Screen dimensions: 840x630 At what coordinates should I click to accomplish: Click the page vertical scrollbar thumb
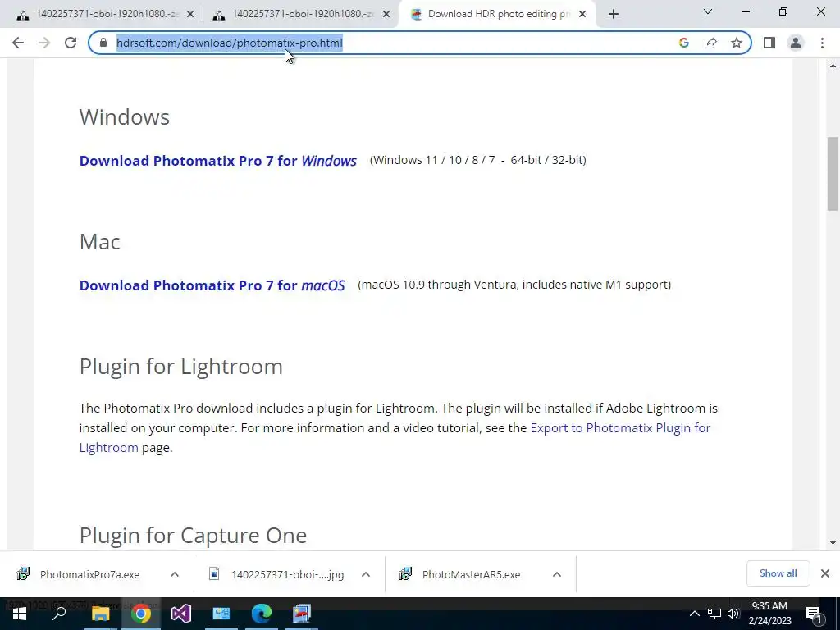pyautogui.click(x=833, y=174)
